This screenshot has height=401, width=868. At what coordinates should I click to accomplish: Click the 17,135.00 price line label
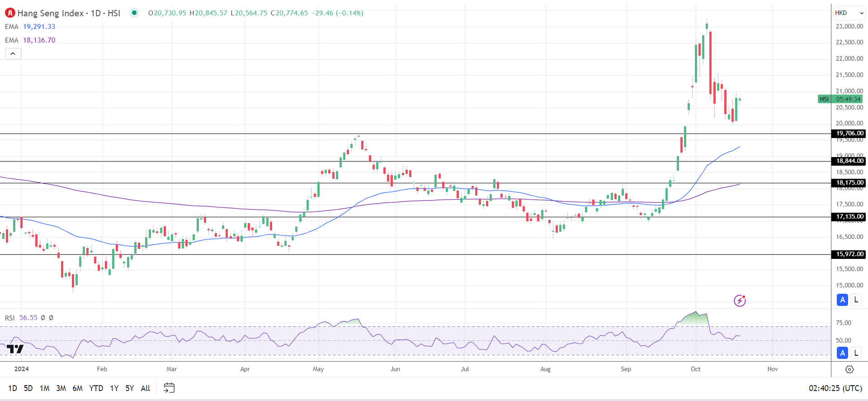849,217
